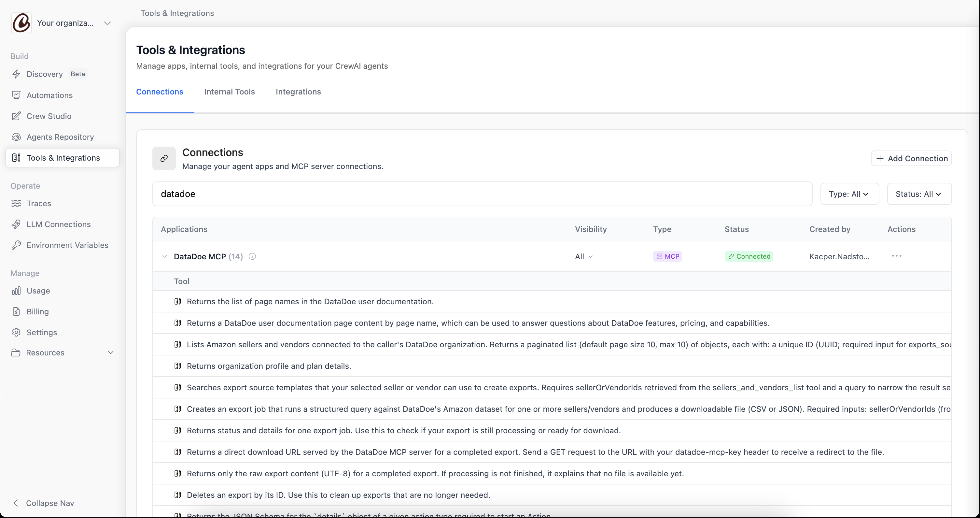Click the Applications column header
The width and height of the screenshot is (980, 518).
coord(184,229)
